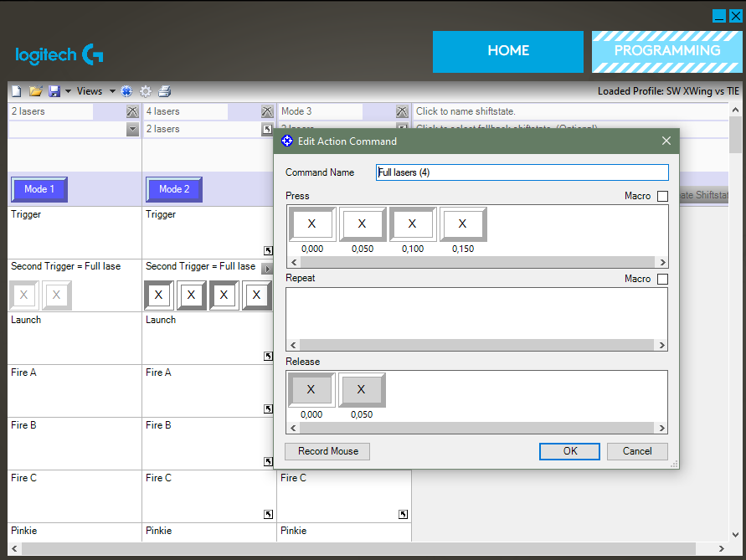Cancel the Edit Action Command dialog
Image resolution: width=746 pixels, height=560 pixels.
637,451
